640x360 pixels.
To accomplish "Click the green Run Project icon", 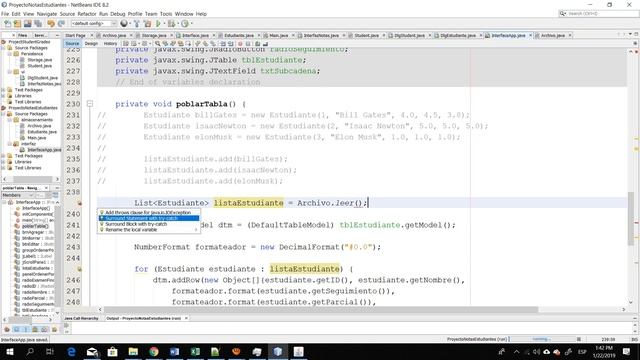I will pos(158,24).
